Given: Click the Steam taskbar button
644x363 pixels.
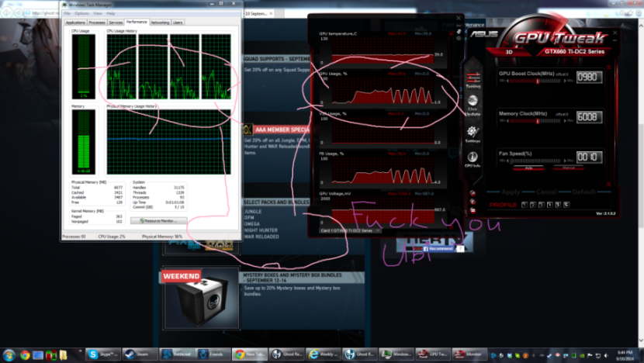Looking at the screenshot, I should pyautogui.click(x=140, y=354).
